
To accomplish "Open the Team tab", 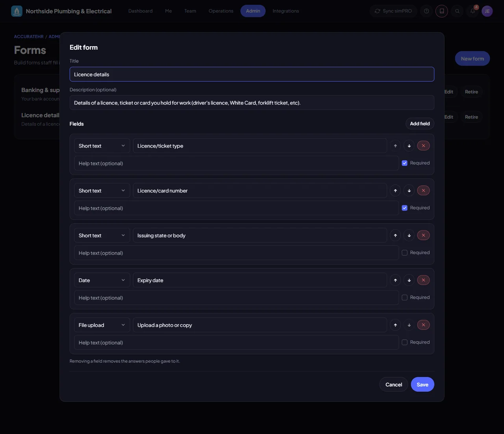I will [190, 11].
